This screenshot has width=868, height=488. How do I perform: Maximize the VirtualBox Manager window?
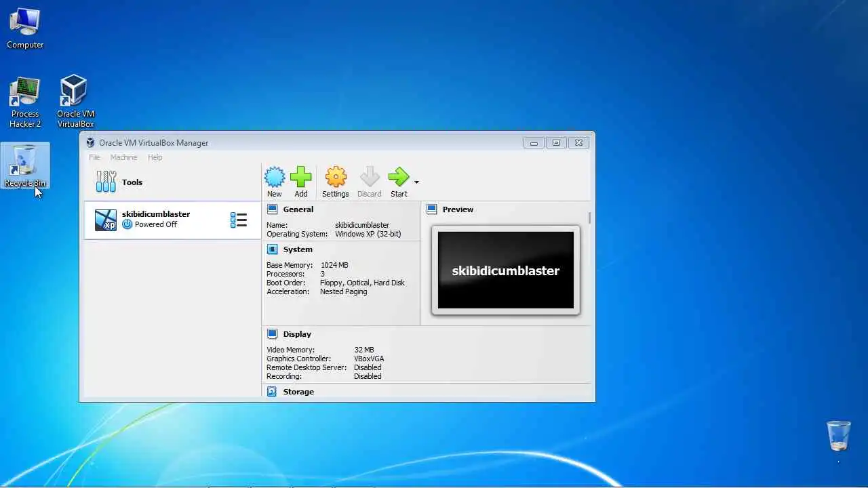tap(556, 142)
